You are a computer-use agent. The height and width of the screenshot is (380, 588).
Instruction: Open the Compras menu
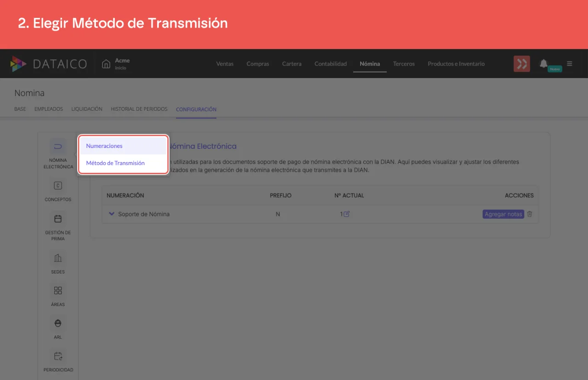click(x=258, y=64)
